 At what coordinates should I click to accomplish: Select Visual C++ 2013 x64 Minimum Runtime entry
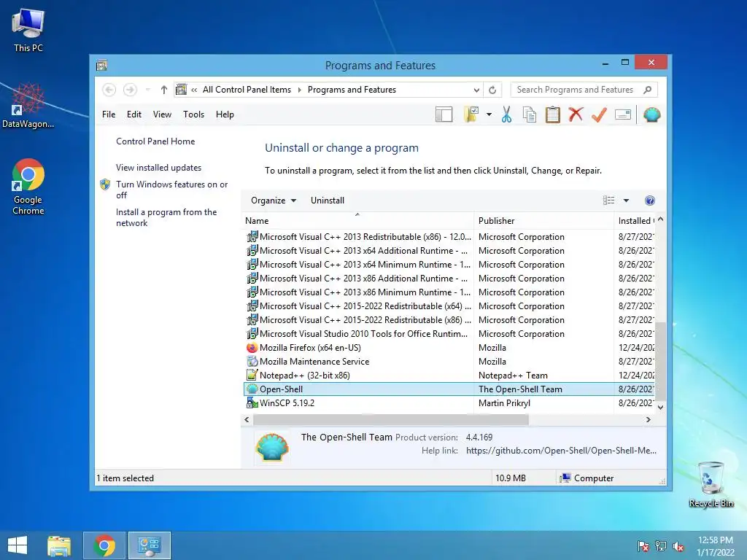click(449, 264)
